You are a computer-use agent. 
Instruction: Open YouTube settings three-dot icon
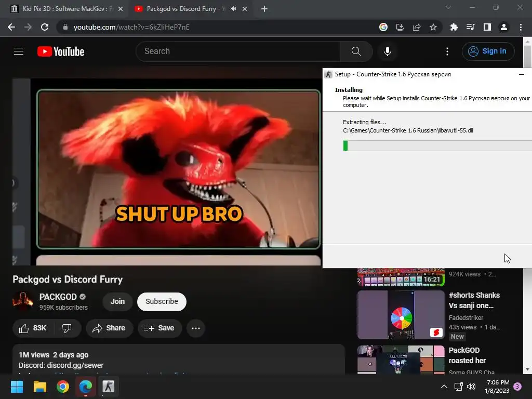pyautogui.click(x=447, y=51)
